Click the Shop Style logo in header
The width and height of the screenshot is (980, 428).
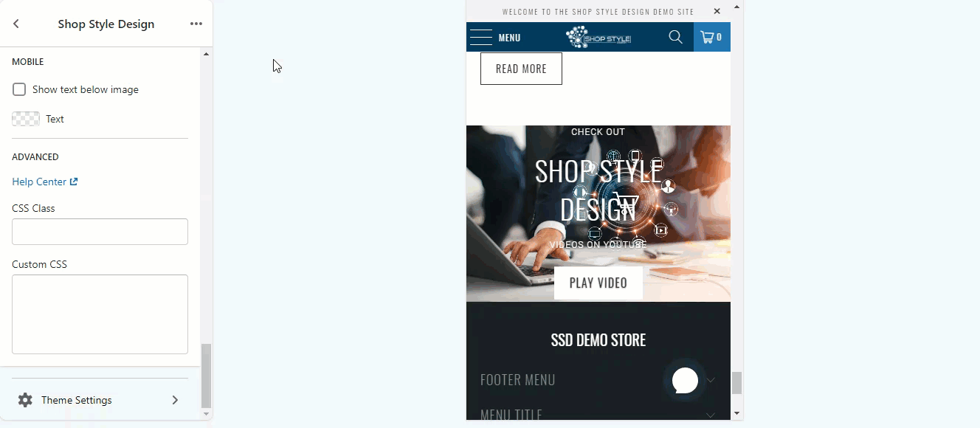598,37
